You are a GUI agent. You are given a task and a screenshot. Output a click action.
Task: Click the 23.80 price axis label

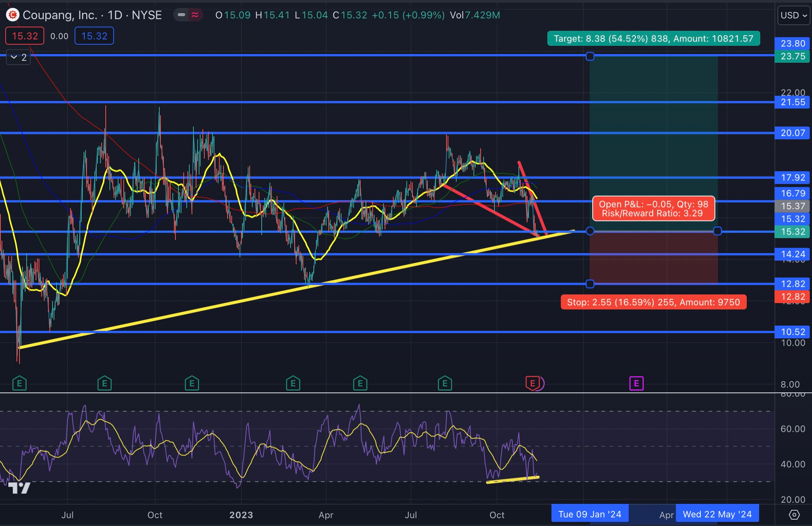(793, 44)
